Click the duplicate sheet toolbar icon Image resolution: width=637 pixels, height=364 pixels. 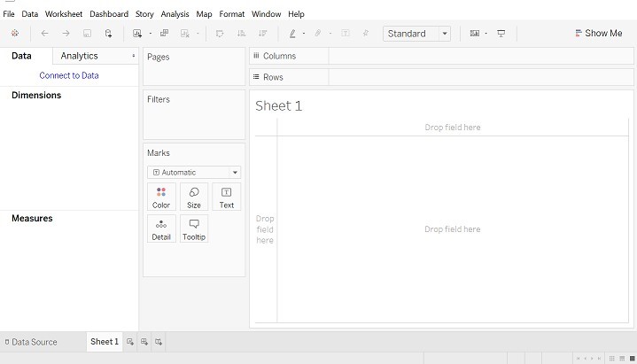164,34
